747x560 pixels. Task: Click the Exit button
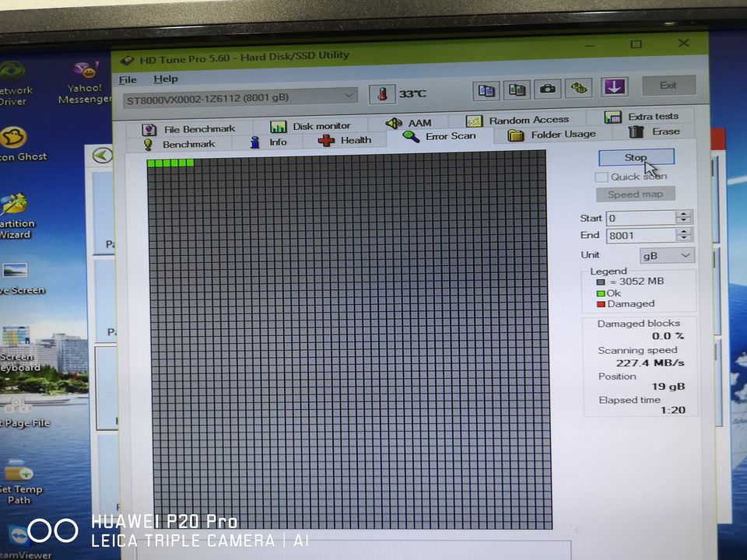(x=668, y=86)
